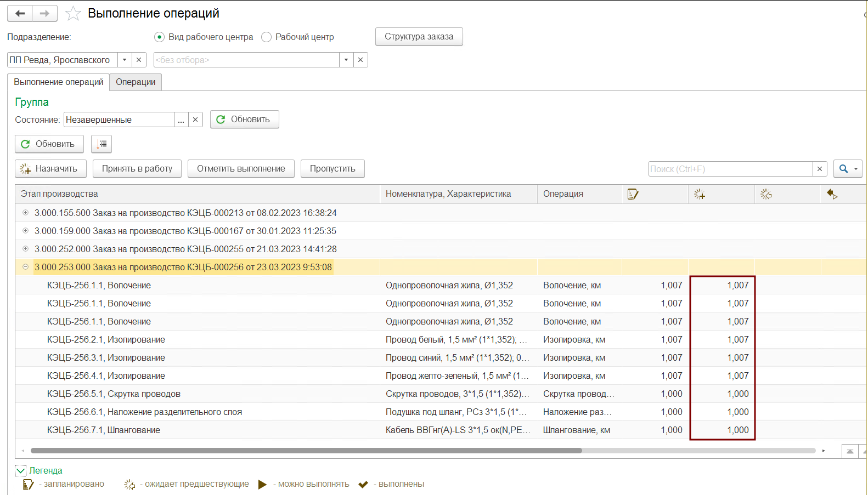Screen dimensions: 868x495
Task: Expand order КЭЦБ-000167 row
Action: tap(25, 231)
